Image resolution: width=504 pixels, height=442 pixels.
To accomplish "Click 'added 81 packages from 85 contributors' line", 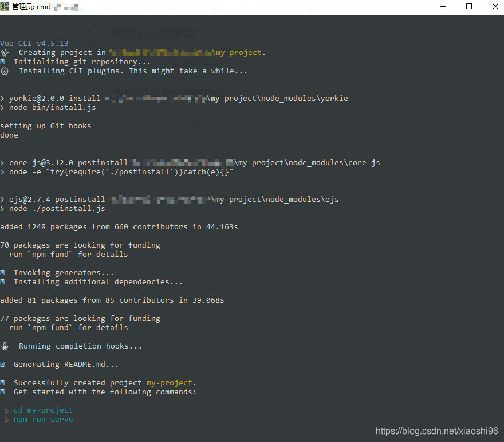I will click(112, 300).
